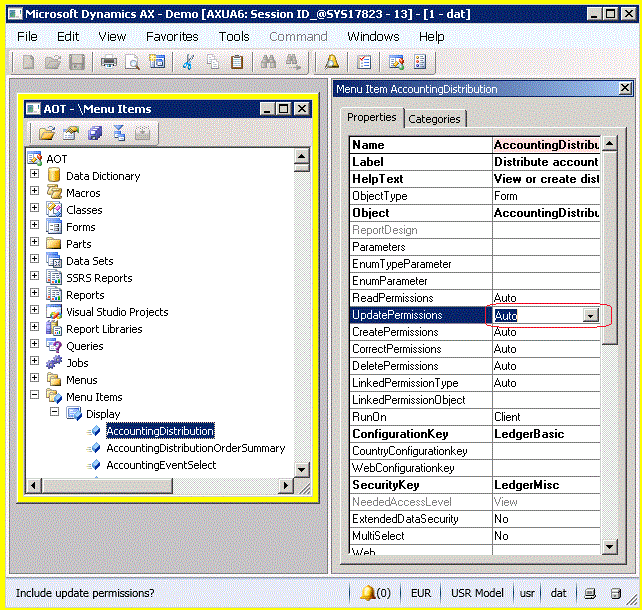The height and width of the screenshot is (610, 642).
Task: Expand the Parts node
Action: (35, 242)
